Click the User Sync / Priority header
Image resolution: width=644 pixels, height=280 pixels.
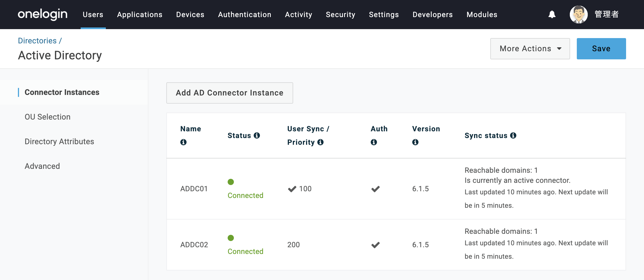(308, 136)
